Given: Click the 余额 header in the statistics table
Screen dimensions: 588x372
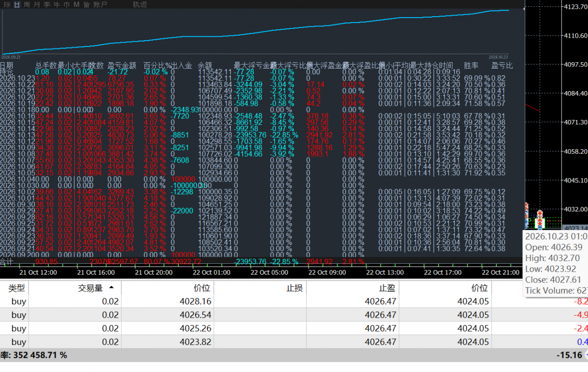Looking at the screenshot, I should (205, 66).
